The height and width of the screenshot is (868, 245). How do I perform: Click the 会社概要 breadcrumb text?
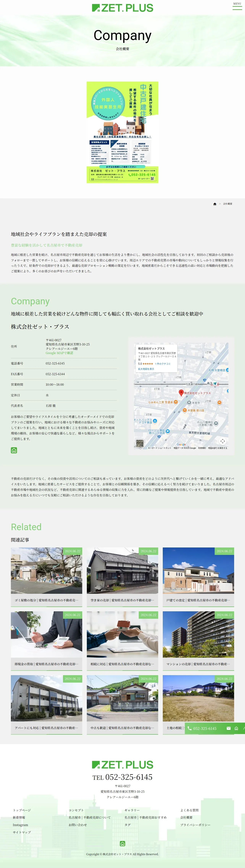227,204
